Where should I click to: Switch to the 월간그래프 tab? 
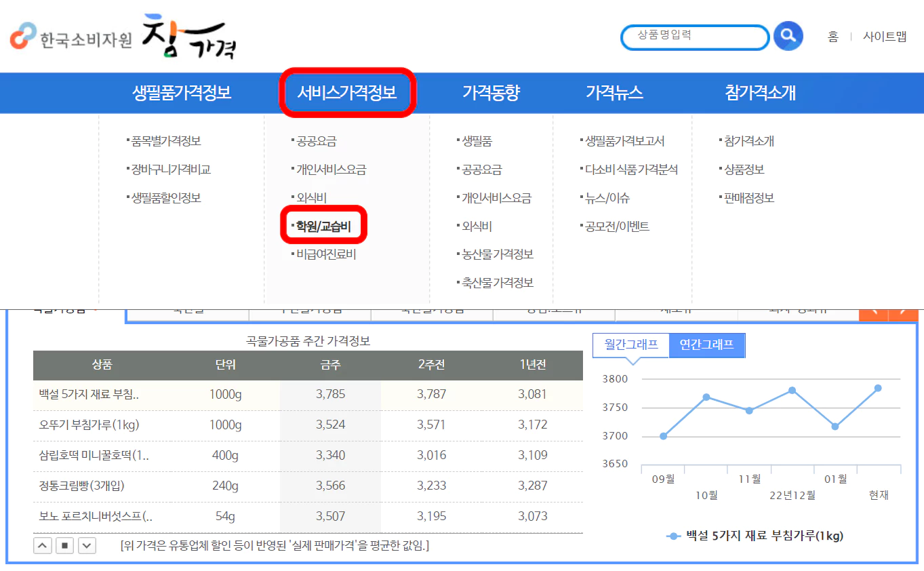pyautogui.click(x=630, y=344)
